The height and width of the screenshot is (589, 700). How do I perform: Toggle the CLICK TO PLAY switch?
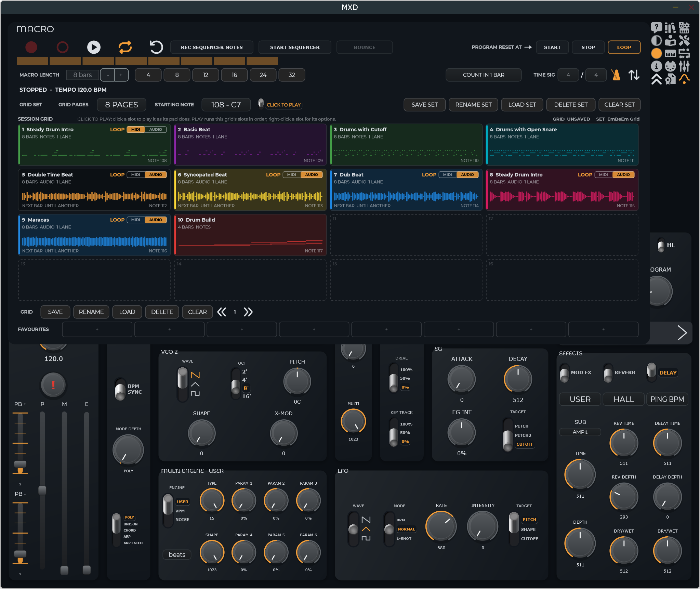pos(261,103)
